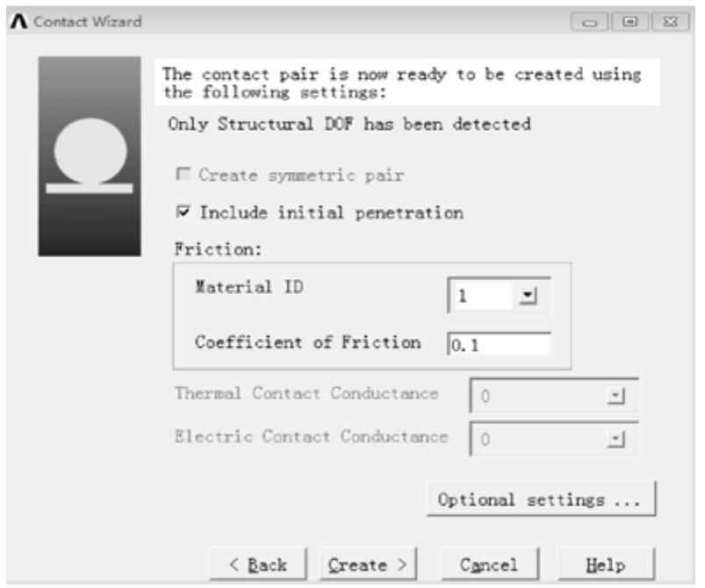This screenshot has width=705, height=588.
Task: Open Optional settings
Action: [541, 500]
